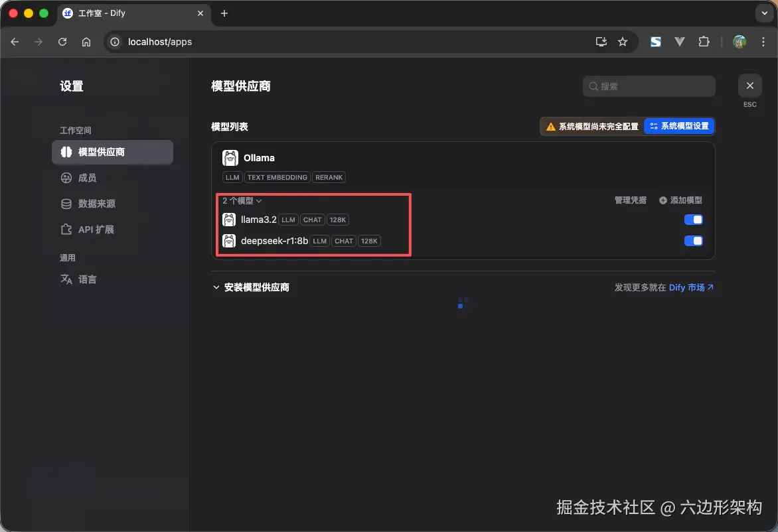Open the Chrome profile avatar
The image size is (778, 532).
coord(739,42)
